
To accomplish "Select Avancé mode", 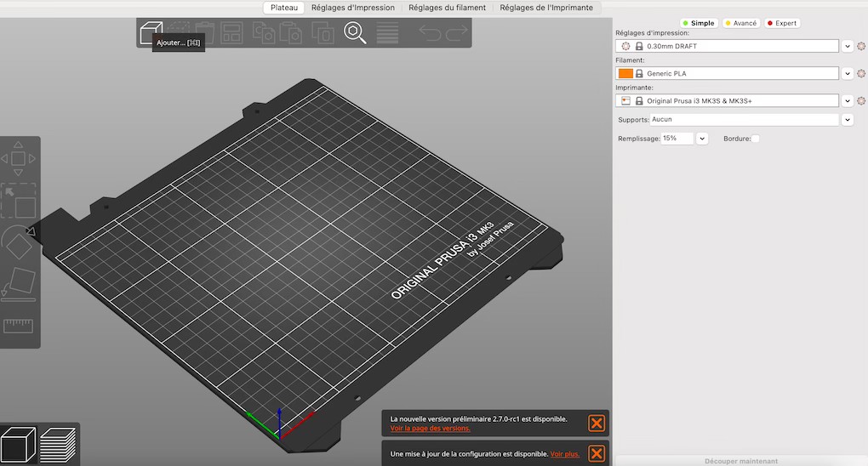I will [x=741, y=23].
